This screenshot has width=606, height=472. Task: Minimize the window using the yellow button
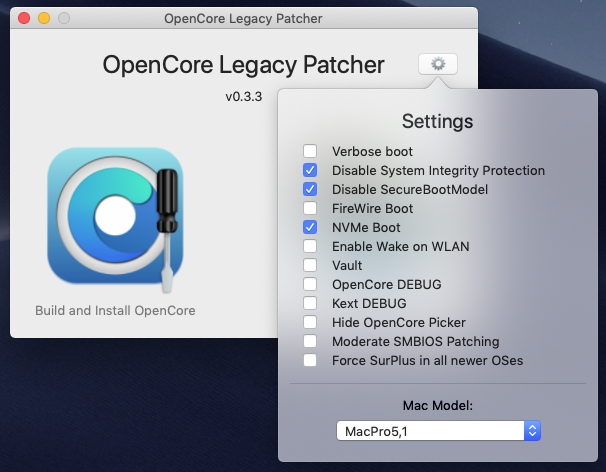click(x=44, y=18)
